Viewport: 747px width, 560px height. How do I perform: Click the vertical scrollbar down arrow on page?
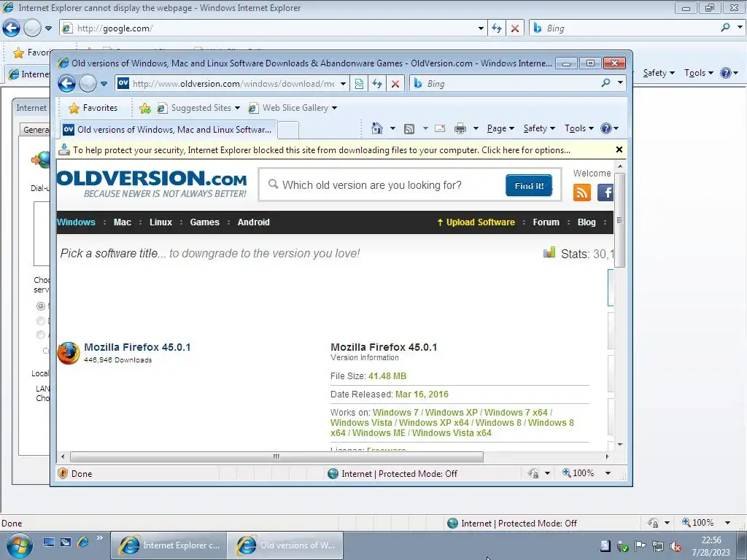pos(620,444)
